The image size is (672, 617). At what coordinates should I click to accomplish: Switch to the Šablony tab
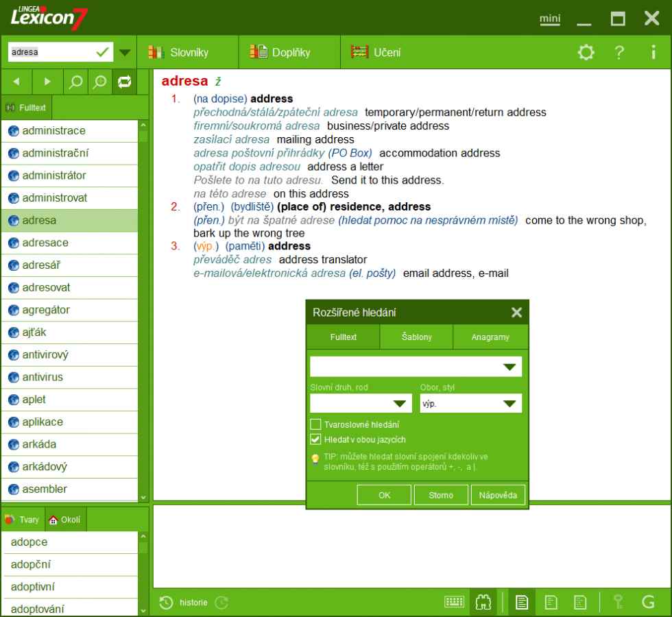[x=416, y=337]
